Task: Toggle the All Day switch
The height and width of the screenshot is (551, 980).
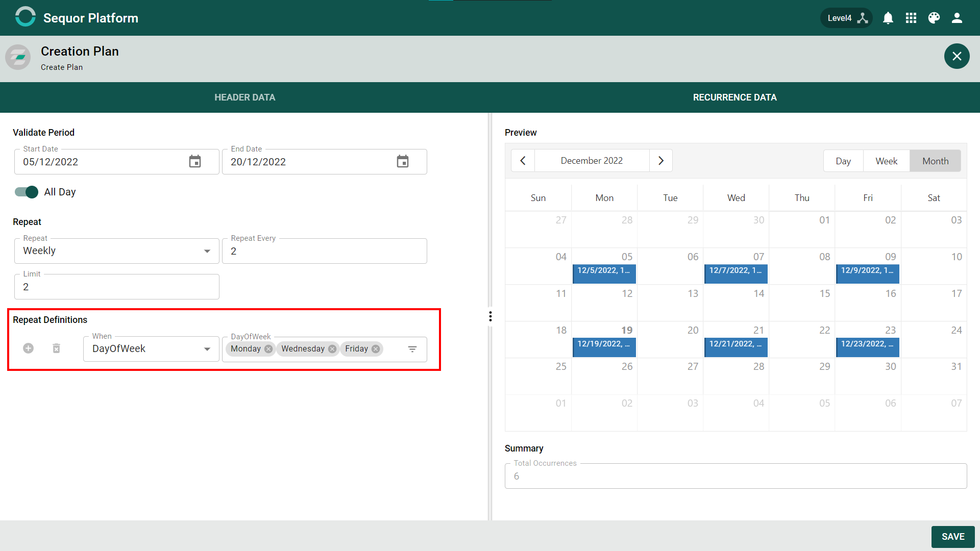Action: pyautogui.click(x=27, y=192)
